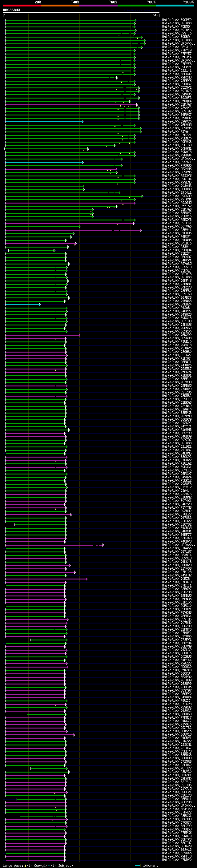Select UniRef100_Q2PEY6 label

coord(177,81)
